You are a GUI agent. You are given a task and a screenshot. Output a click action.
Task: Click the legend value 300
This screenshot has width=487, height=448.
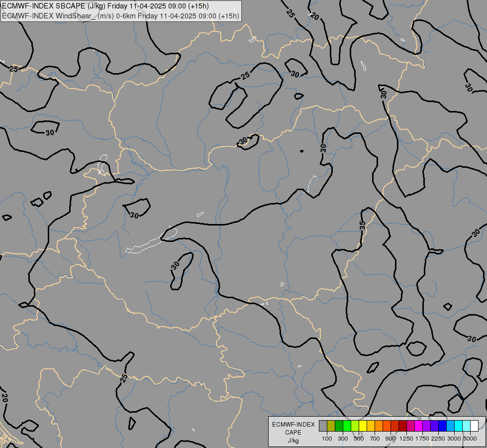tap(343, 439)
